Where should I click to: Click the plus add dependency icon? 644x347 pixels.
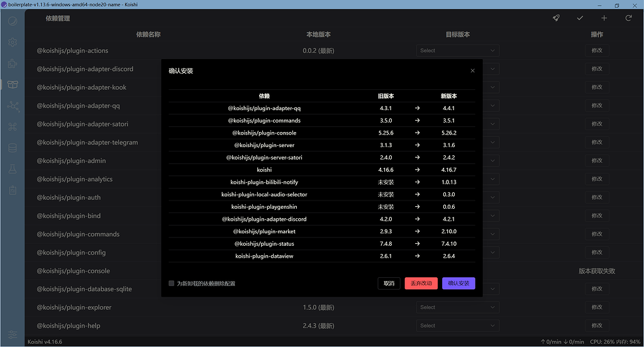click(x=604, y=18)
